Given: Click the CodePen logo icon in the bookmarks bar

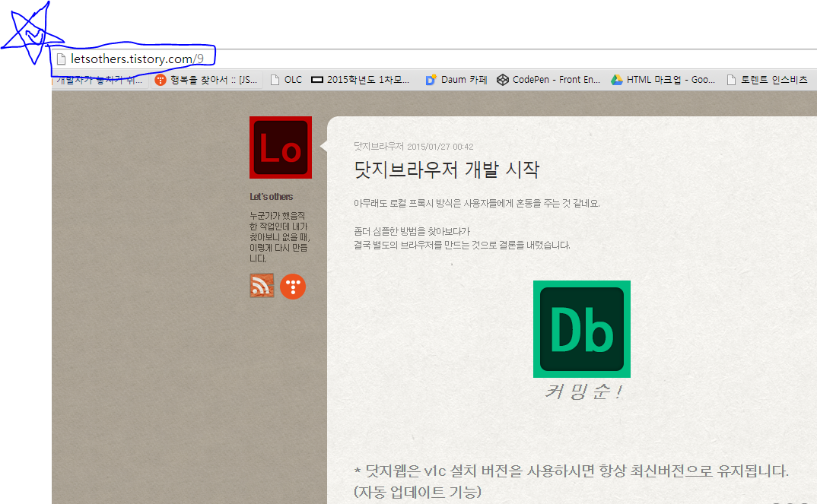Looking at the screenshot, I should pyautogui.click(x=502, y=80).
